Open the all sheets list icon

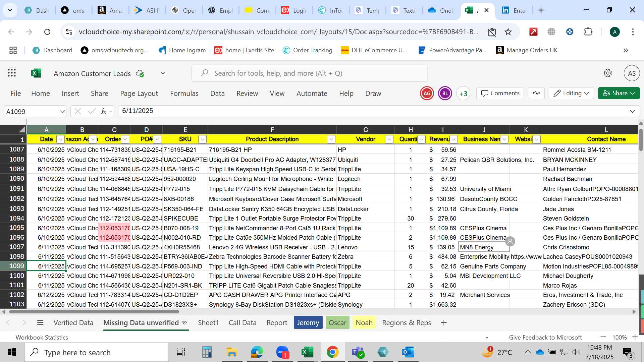[40, 322]
